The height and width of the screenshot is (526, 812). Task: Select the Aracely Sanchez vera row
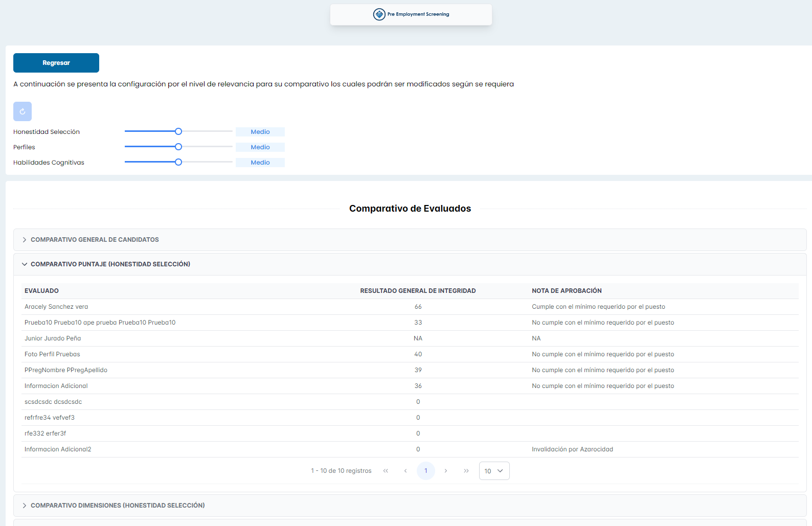[56, 307]
